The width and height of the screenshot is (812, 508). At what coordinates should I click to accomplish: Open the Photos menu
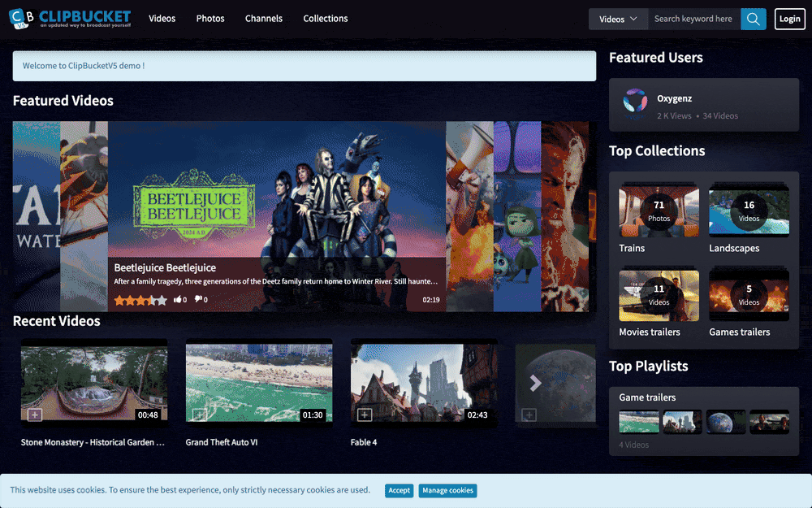[x=210, y=19]
